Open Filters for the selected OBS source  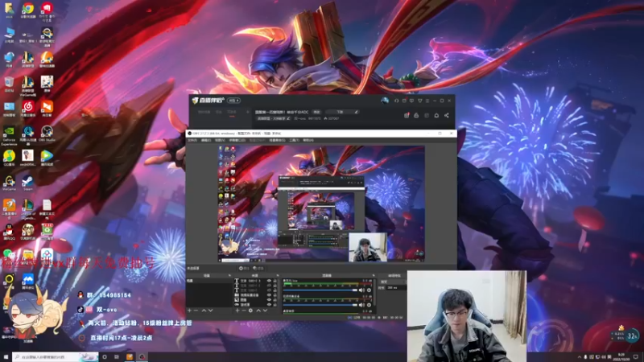coord(260,269)
